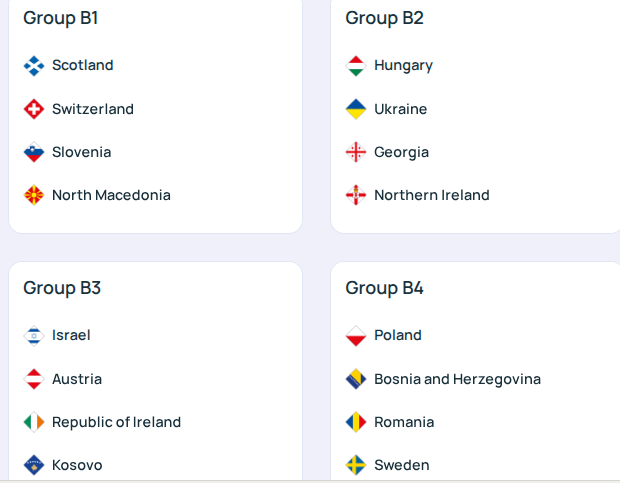This screenshot has width=620, height=483.
Task: Click the Kosovo flag icon
Action: [x=34, y=465]
